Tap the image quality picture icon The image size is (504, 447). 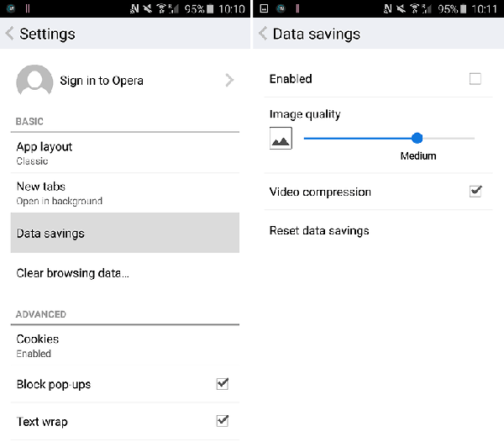tap(281, 139)
